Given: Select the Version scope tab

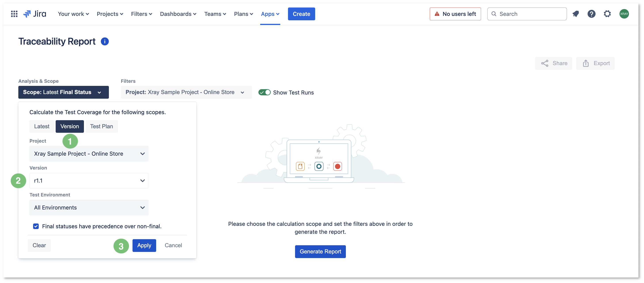Looking at the screenshot, I should [70, 126].
